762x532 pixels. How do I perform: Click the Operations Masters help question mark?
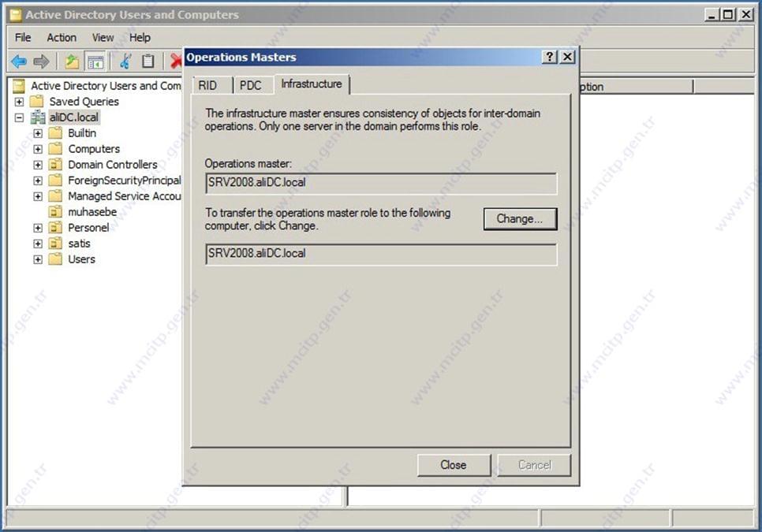(x=549, y=57)
